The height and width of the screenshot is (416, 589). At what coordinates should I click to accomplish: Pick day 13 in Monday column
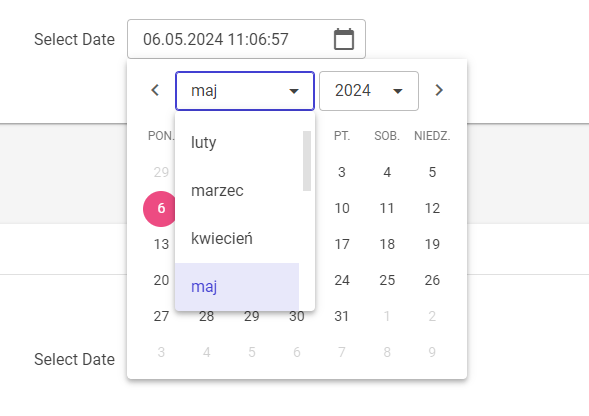pyautogui.click(x=161, y=245)
